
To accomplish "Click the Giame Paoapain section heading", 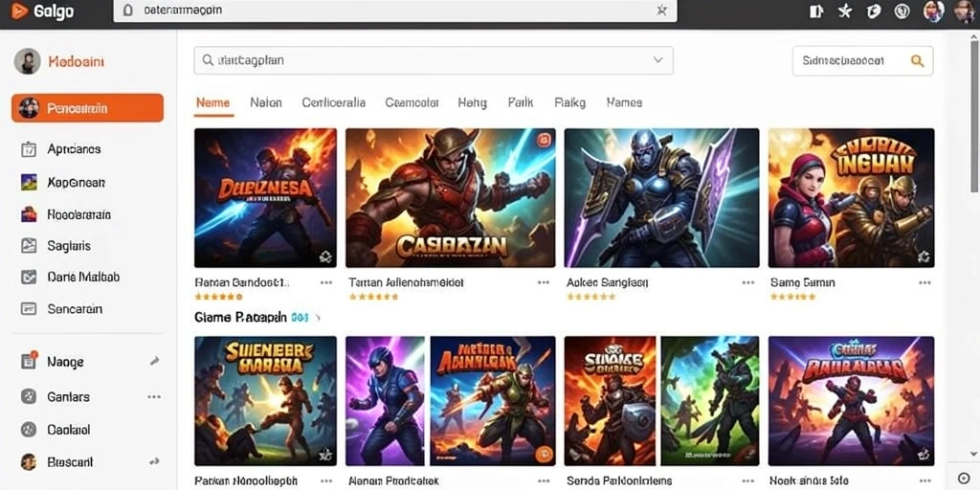I will 240,318.
